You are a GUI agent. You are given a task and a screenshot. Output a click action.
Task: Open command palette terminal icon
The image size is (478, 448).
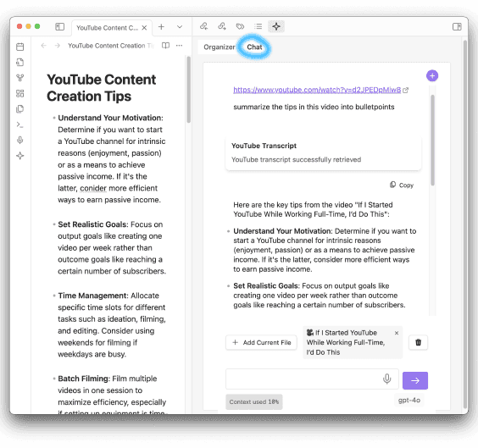[20, 124]
